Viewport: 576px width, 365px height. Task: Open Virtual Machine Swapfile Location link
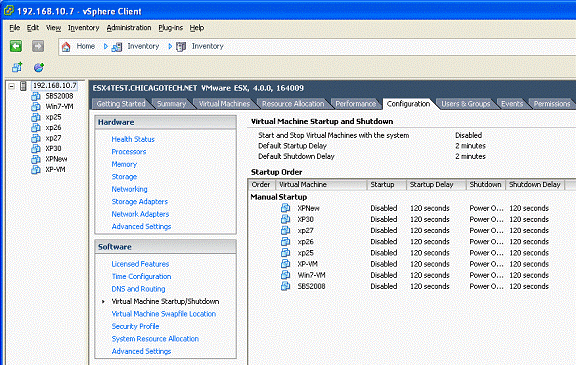click(164, 314)
